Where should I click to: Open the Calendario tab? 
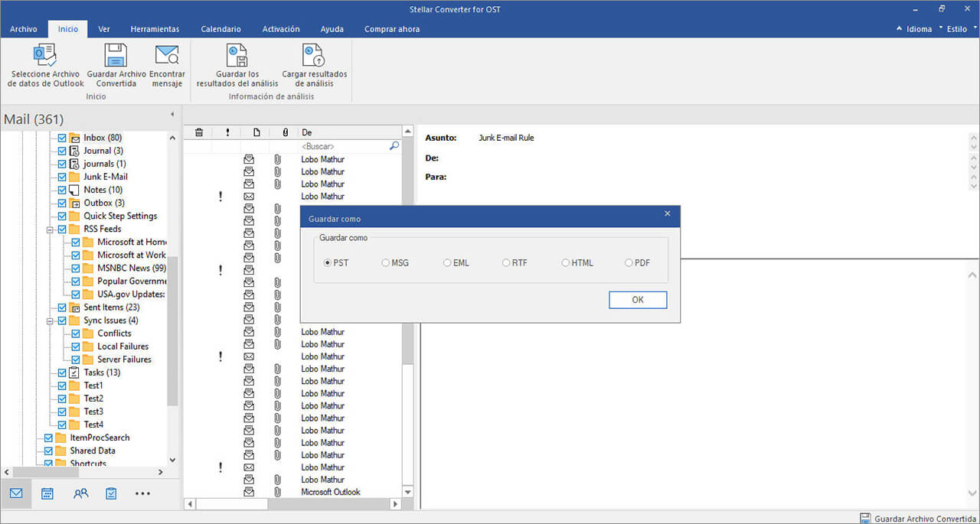pos(220,29)
